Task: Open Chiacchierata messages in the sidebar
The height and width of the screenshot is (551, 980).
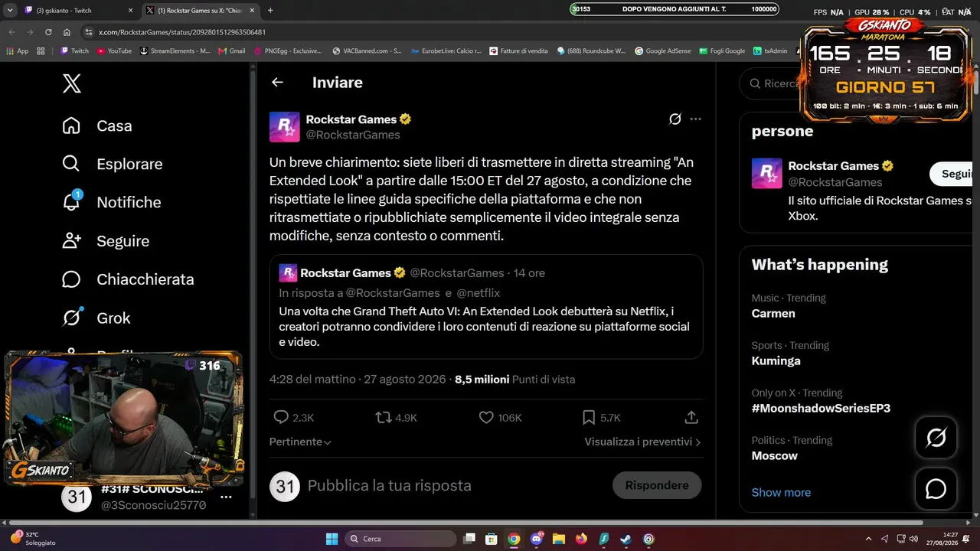Action: click(x=128, y=279)
